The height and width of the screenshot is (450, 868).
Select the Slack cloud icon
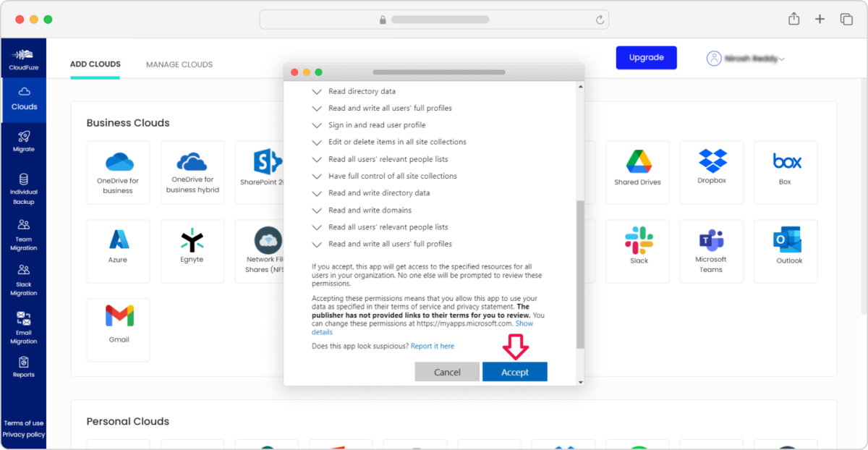pyautogui.click(x=637, y=251)
